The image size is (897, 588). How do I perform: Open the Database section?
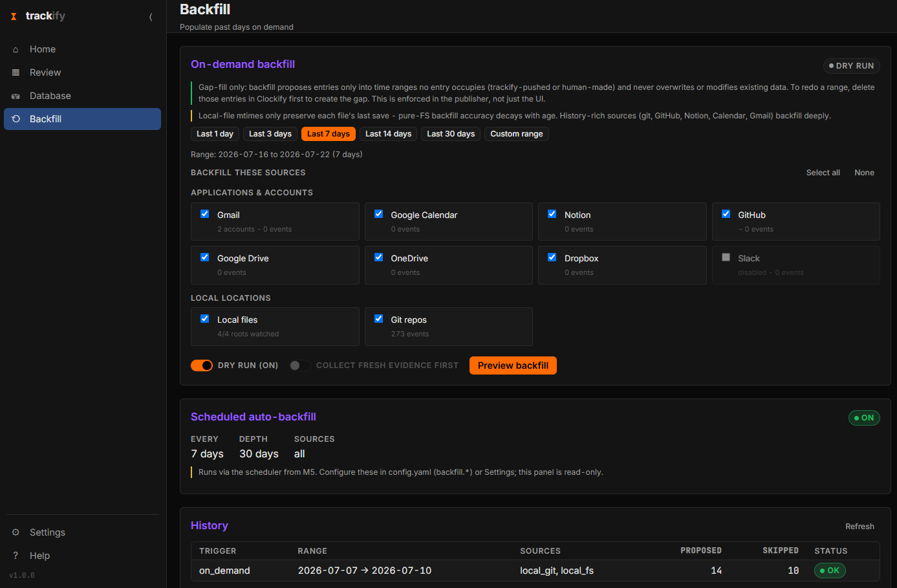82,96
